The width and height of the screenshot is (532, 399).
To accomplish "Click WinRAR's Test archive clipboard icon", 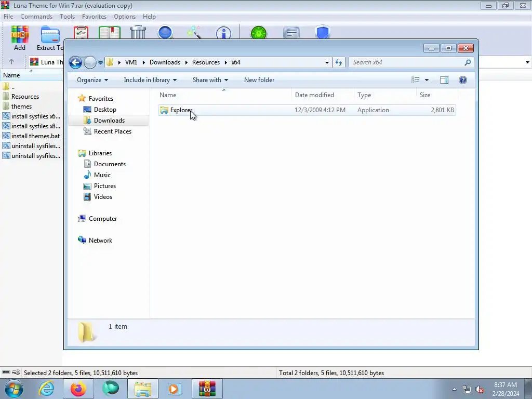I will [x=81, y=33].
